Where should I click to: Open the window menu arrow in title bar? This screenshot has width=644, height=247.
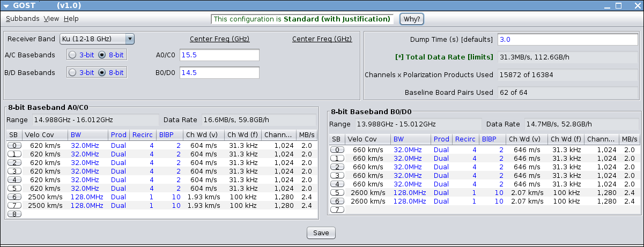click(6, 5)
